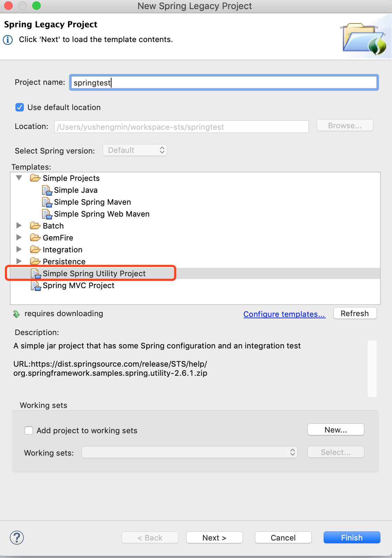Select the Simple Spring Web Maven template
This screenshot has width=392, height=558.
tap(102, 214)
